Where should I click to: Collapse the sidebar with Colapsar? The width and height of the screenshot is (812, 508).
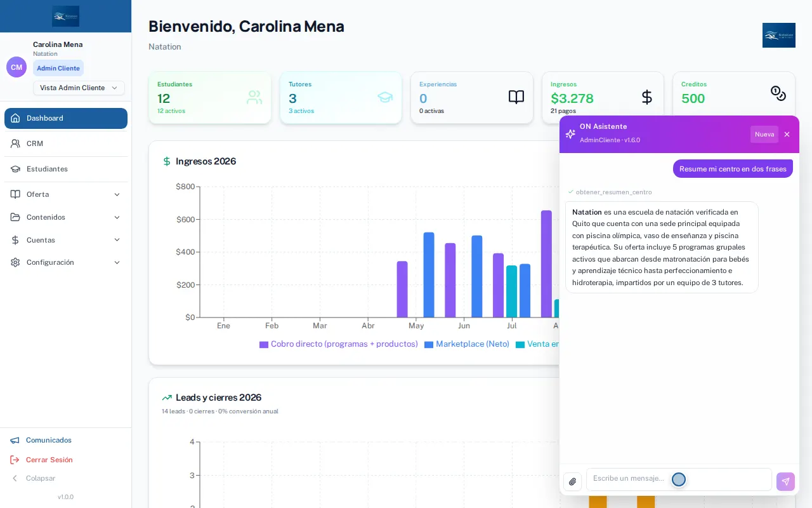click(x=34, y=478)
